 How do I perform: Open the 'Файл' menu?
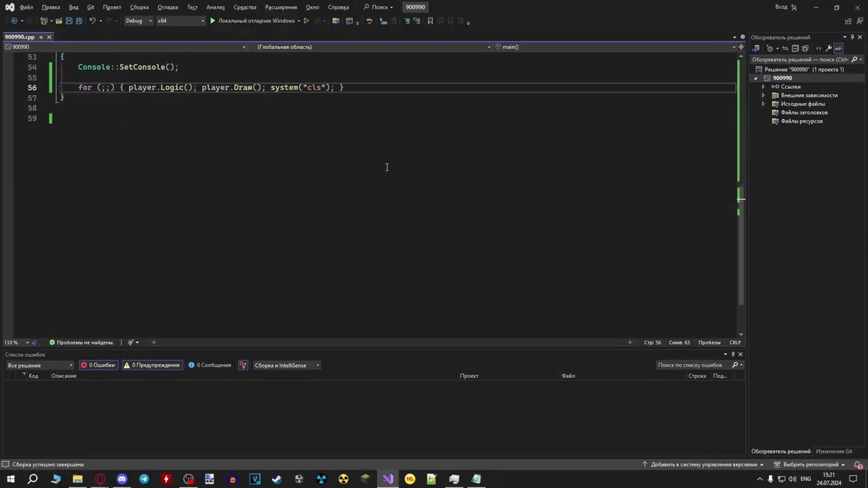(26, 7)
